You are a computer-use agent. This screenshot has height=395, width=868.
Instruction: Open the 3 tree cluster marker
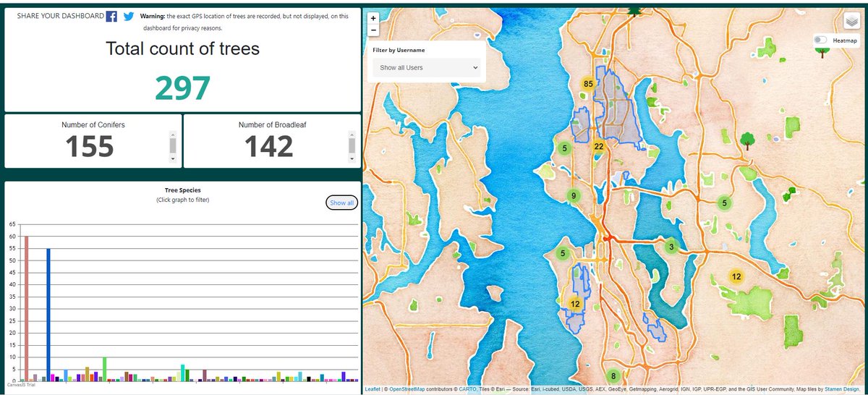click(671, 247)
